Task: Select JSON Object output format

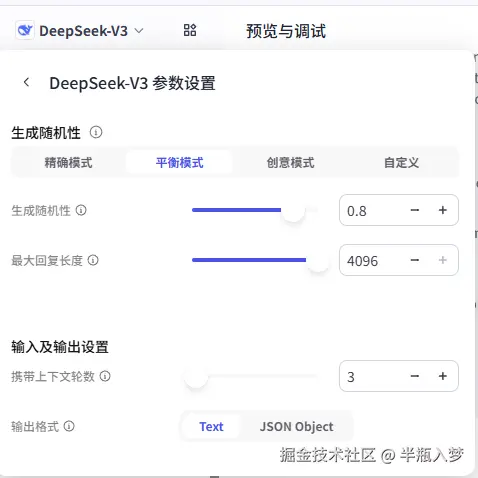Action: [296, 426]
